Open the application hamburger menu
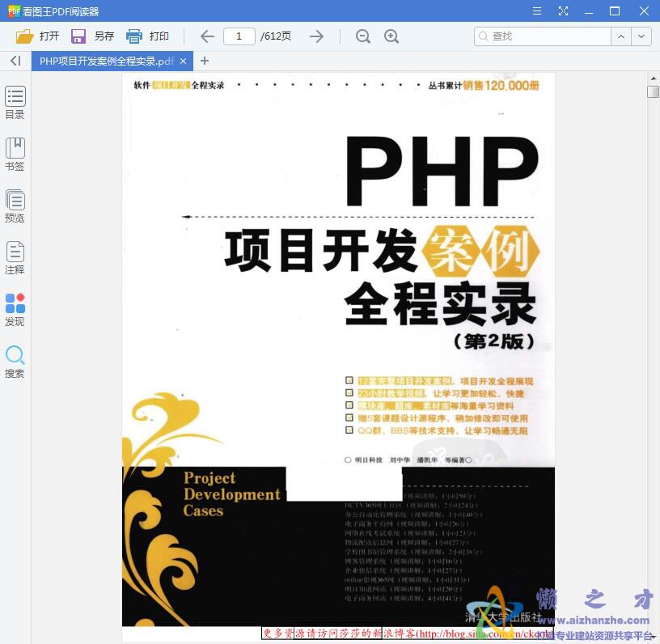Screen dimensions: 660x644 click(536, 11)
